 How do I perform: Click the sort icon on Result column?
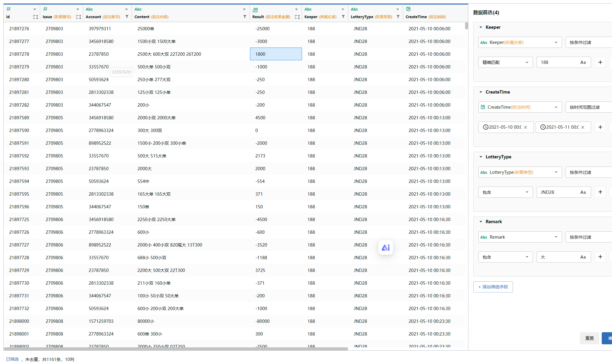pyautogui.click(x=297, y=17)
